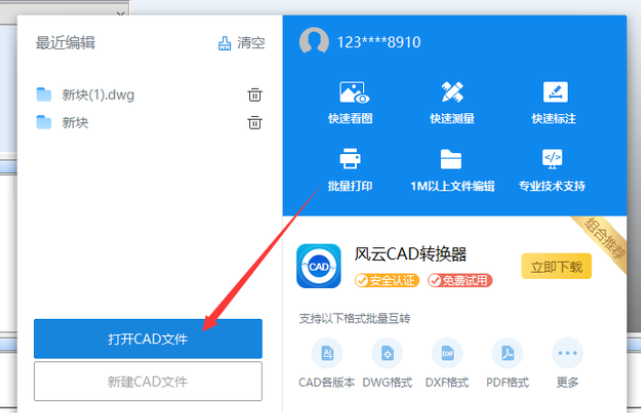
Task: Click folder icon beside 新块
Action: pos(44,122)
